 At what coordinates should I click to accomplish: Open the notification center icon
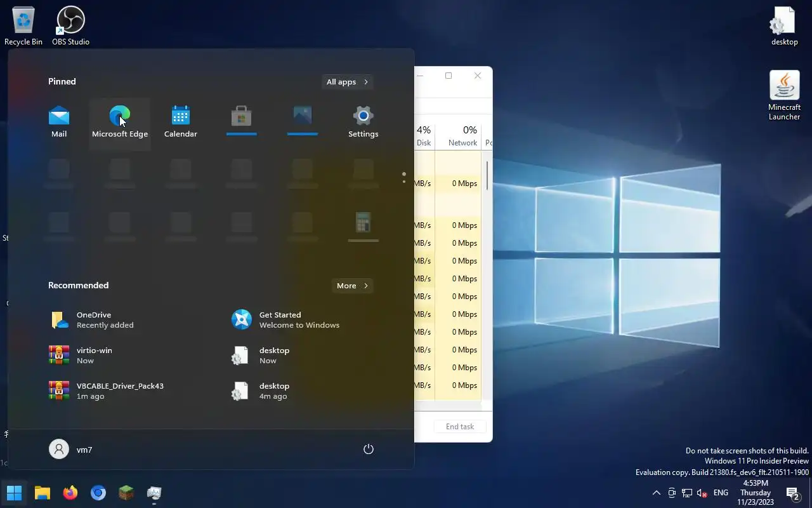click(792, 493)
